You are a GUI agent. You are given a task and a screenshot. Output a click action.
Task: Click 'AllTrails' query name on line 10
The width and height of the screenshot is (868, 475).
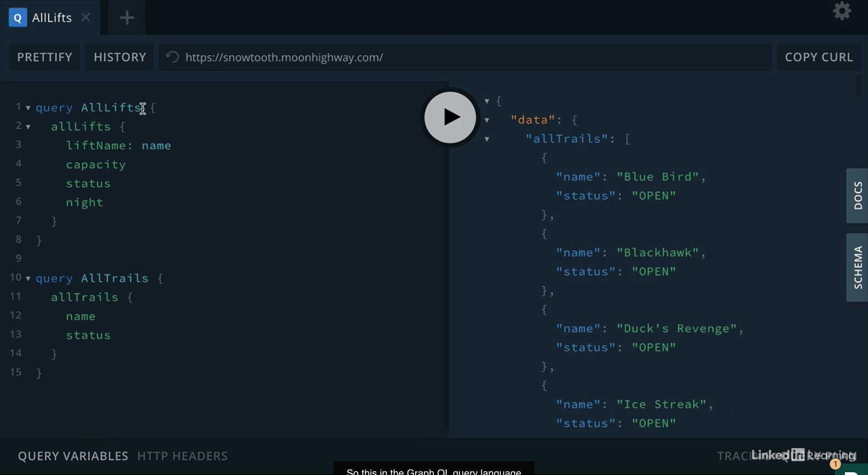pyautogui.click(x=115, y=279)
